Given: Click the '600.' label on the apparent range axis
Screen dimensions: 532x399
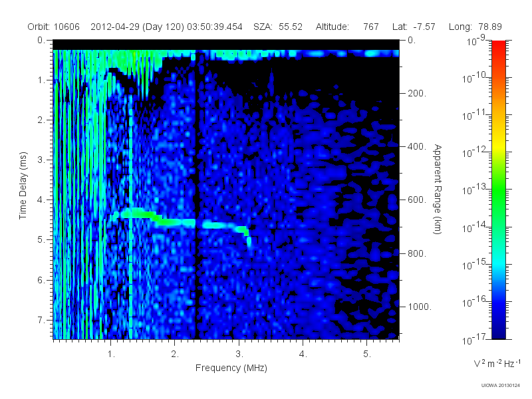Looking at the screenshot, I should [x=417, y=200].
